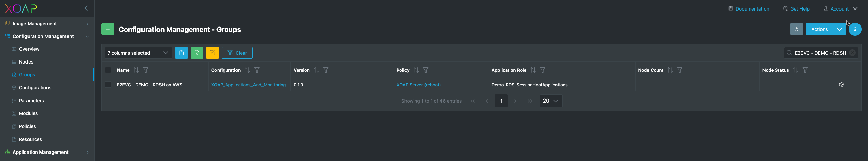Click the blue CSV export icon
This screenshot has width=868, height=161.
tap(181, 53)
